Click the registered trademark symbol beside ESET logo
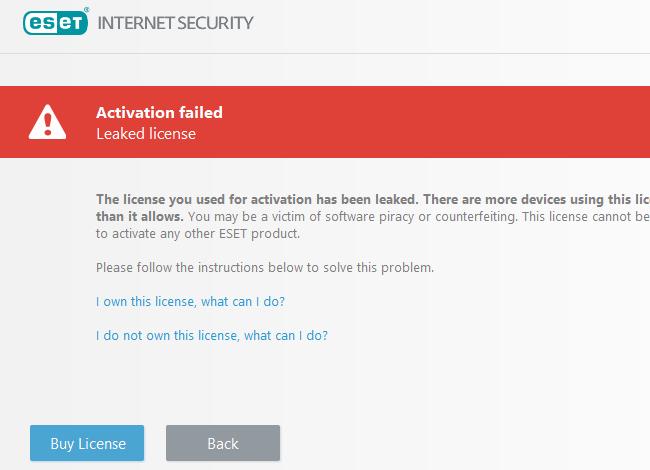This screenshot has height=470, width=650. tap(87, 9)
